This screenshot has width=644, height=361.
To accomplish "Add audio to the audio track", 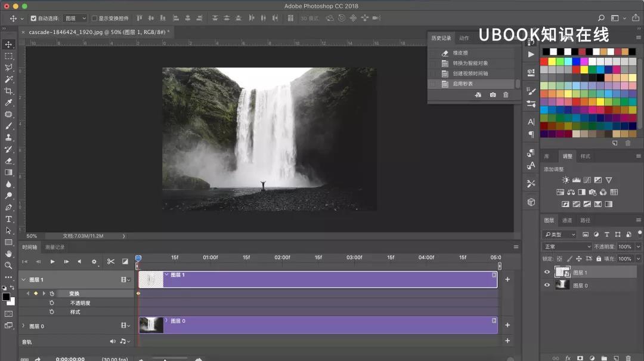I will tap(507, 341).
